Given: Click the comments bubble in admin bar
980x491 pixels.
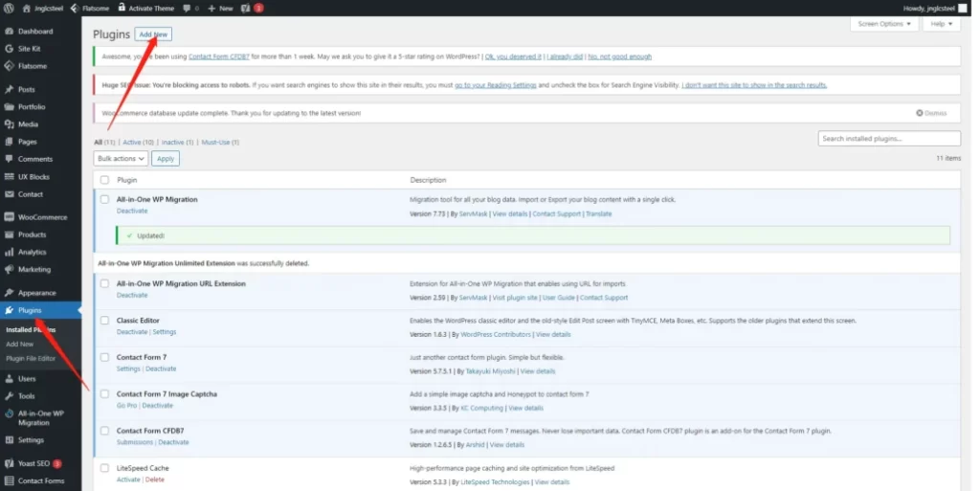Looking at the screenshot, I should [x=187, y=8].
